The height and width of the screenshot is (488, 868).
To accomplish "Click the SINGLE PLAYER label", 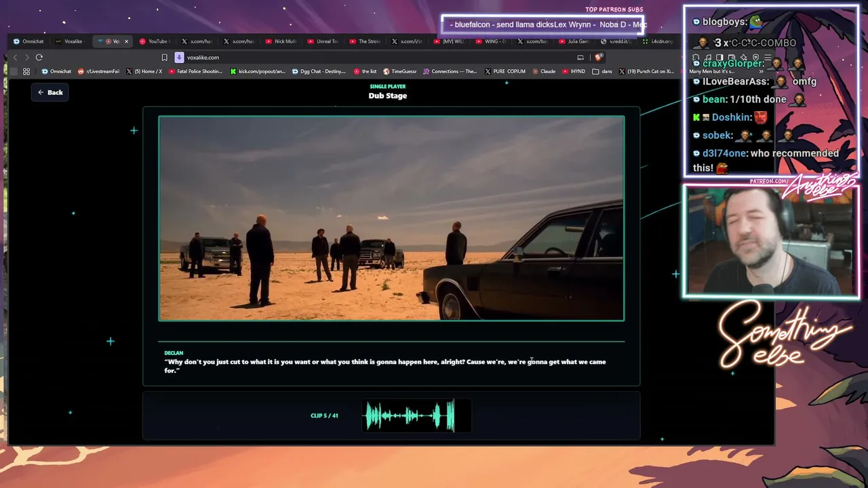I will (x=388, y=87).
